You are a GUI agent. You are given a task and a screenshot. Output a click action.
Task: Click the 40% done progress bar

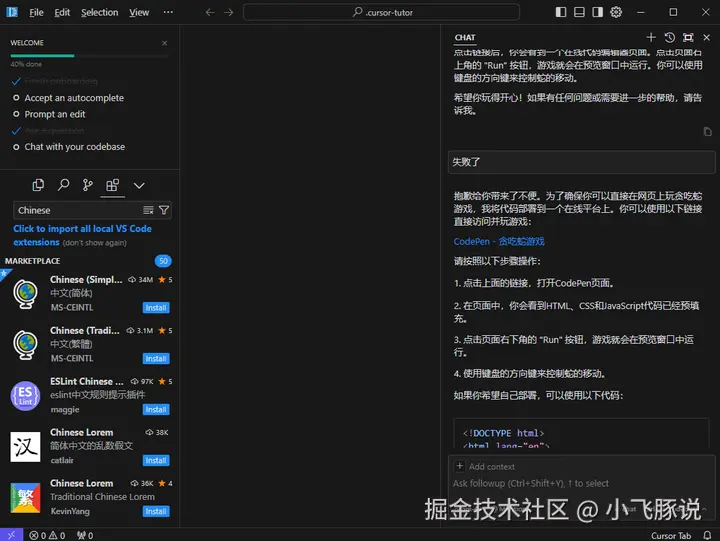click(90, 56)
